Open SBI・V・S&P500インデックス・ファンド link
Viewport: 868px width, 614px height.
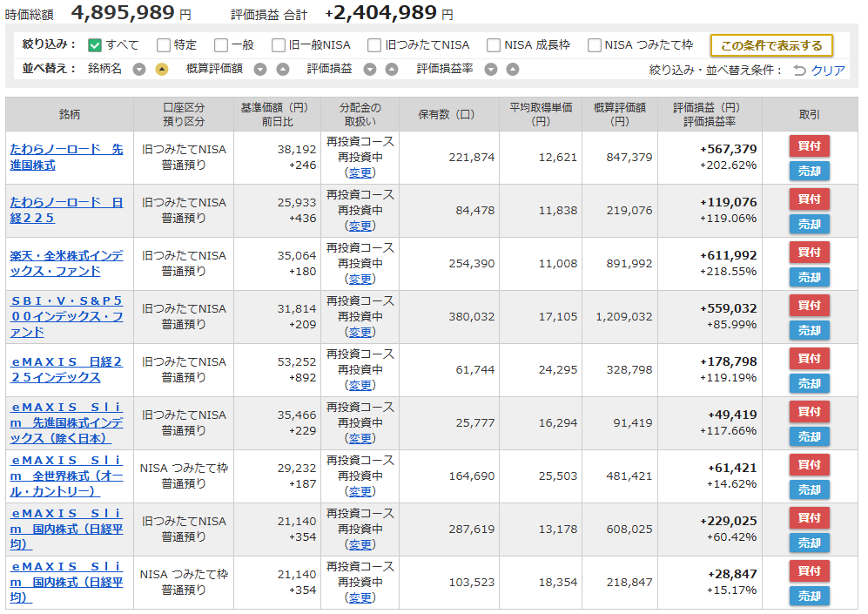(66, 317)
